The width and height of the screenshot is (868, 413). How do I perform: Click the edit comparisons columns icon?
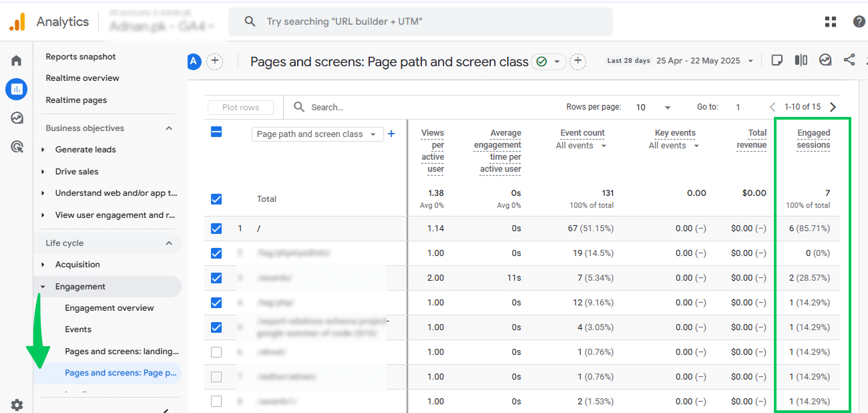(x=801, y=60)
